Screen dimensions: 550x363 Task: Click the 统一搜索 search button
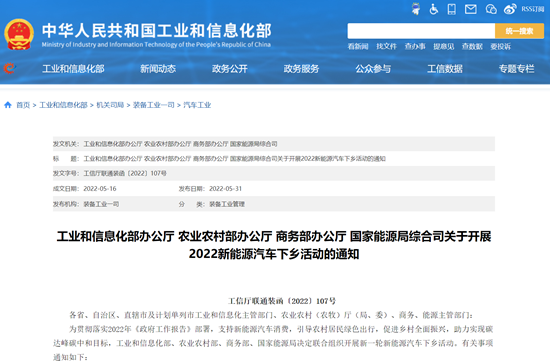(519, 31)
